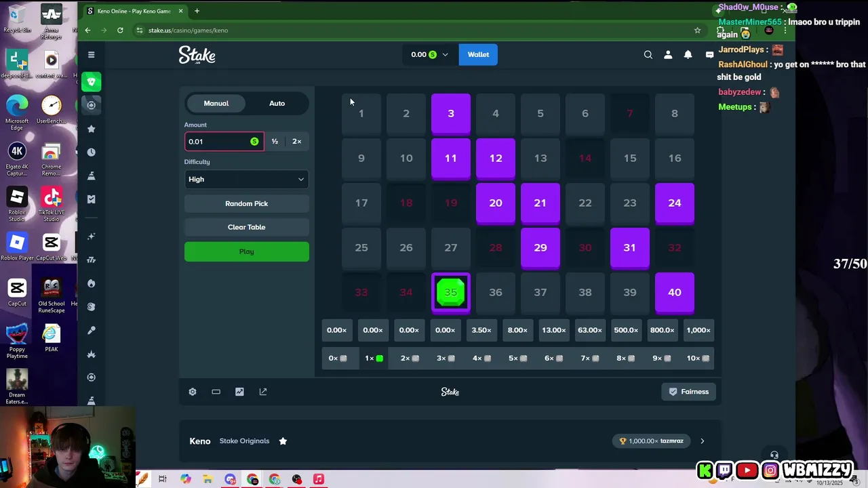
Task: Deselect Keno tile 11
Action: (451, 158)
